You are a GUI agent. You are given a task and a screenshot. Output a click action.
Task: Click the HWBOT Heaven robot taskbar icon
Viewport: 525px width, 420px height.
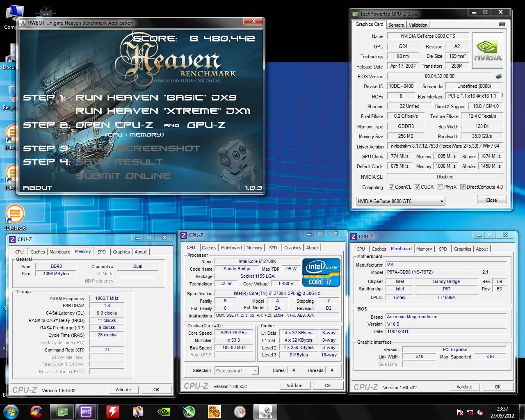click(x=265, y=412)
